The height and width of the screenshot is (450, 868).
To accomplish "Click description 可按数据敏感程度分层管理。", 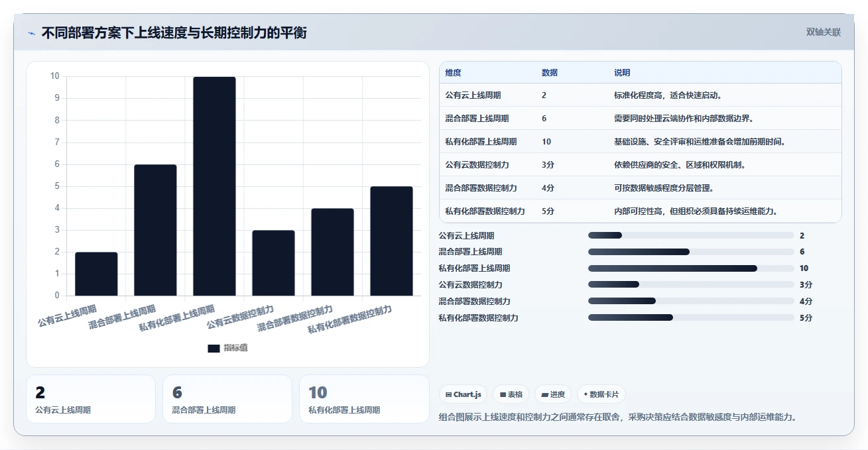I will click(664, 188).
